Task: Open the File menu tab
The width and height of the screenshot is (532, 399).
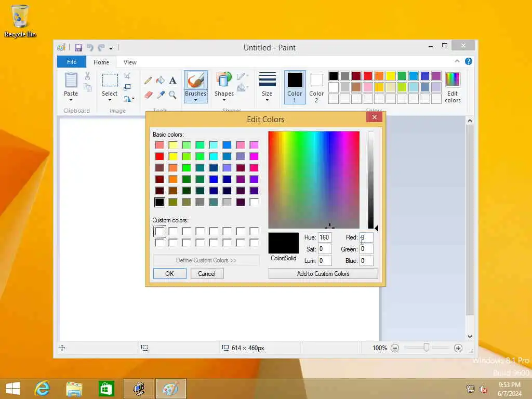Action: tap(72, 62)
